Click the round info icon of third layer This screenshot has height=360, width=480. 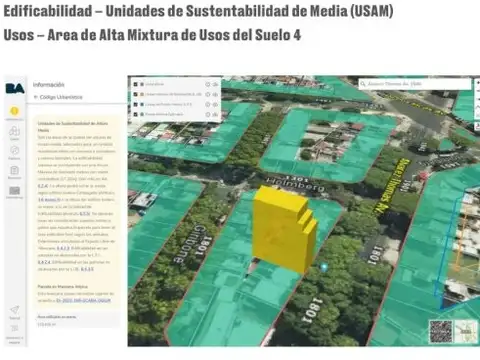click(x=208, y=104)
